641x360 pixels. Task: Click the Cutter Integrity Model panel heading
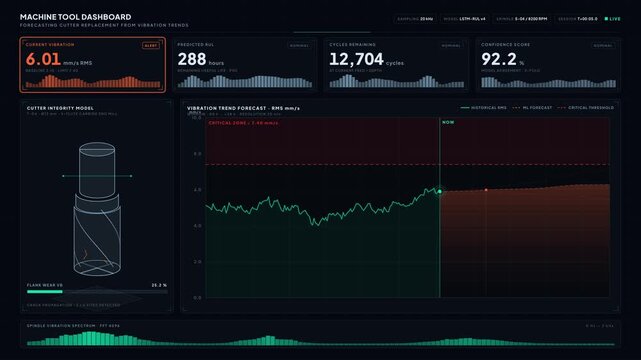coord(60,108)
